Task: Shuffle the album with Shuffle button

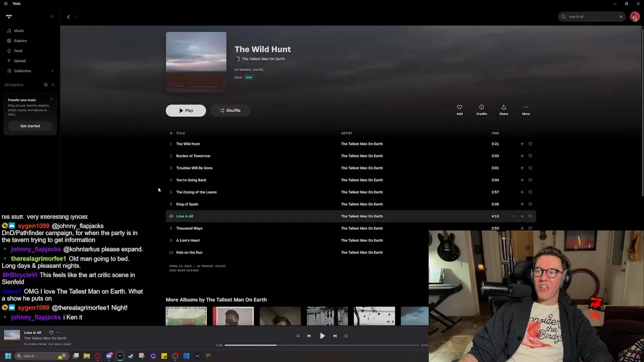Action: 230,111
